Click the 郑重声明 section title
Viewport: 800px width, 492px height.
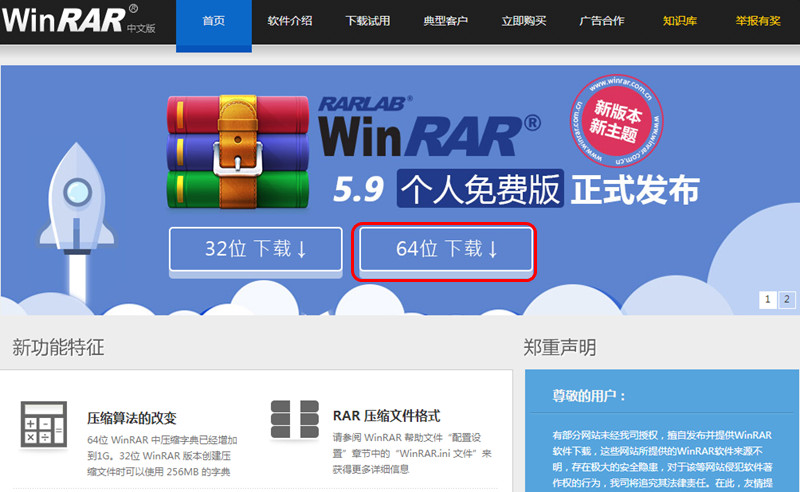coord(560,348)
